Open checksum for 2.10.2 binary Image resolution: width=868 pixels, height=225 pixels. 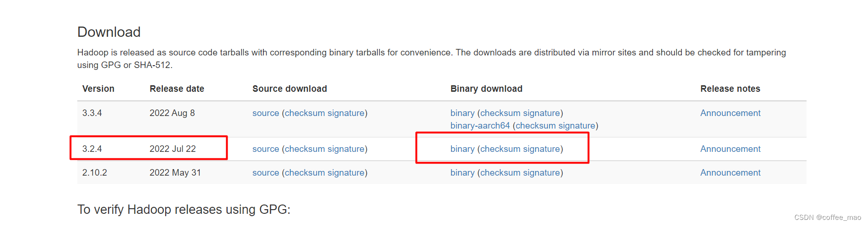500,173
